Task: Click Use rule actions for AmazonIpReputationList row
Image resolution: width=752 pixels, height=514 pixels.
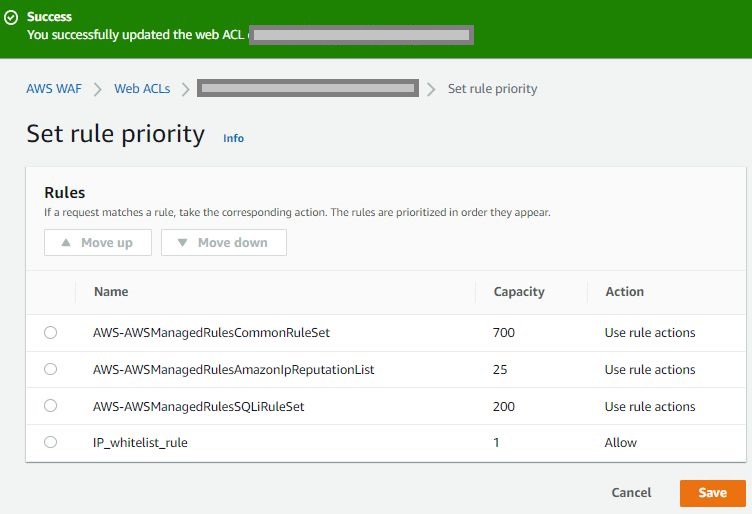Action: [x=650, y=370]
